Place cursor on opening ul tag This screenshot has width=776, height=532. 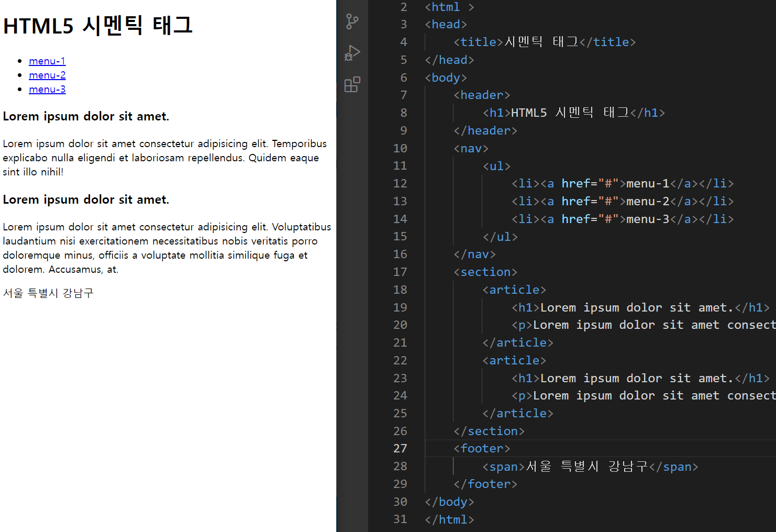click(496, 166)
